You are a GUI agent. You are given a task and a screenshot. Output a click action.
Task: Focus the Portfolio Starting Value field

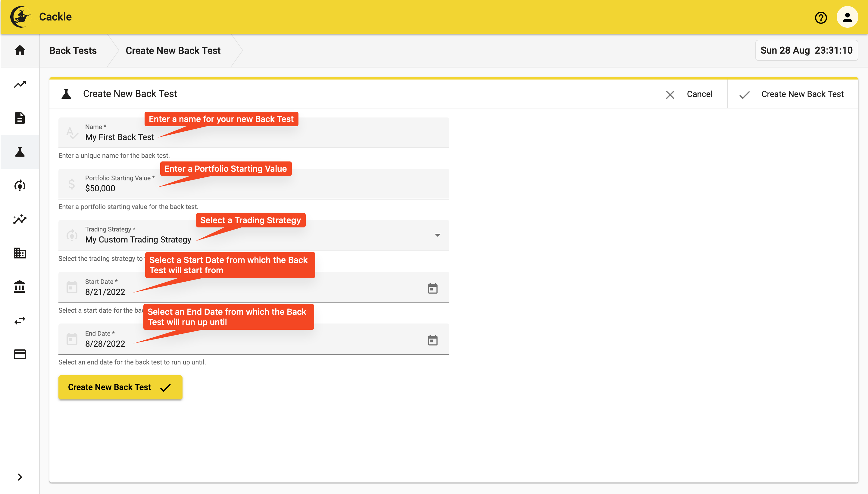[x=254, y=184]
